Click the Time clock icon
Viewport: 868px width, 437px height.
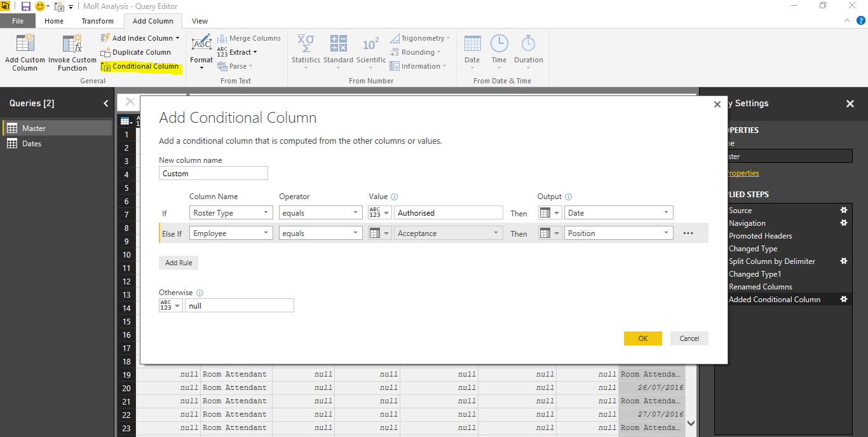click(499, 43)
